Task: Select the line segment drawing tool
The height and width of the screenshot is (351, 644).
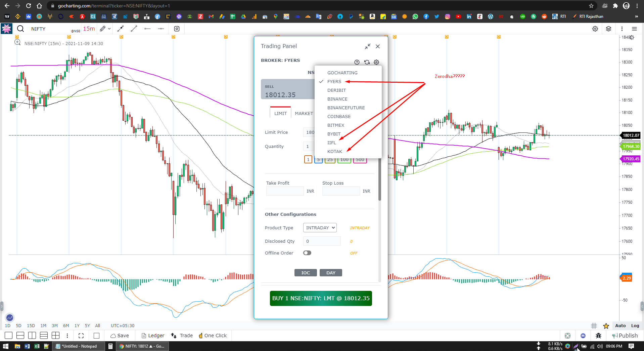Action: 134,29
